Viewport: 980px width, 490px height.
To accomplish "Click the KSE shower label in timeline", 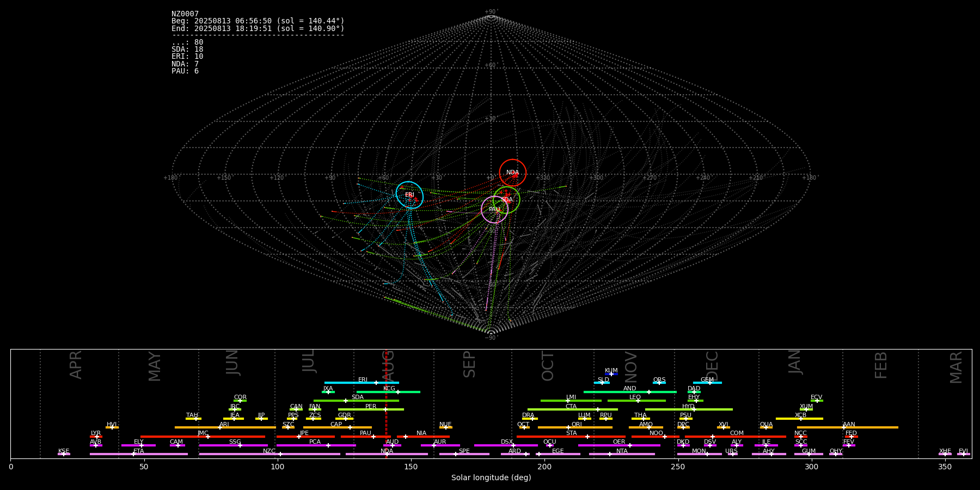I will click(x=64, y=451).
